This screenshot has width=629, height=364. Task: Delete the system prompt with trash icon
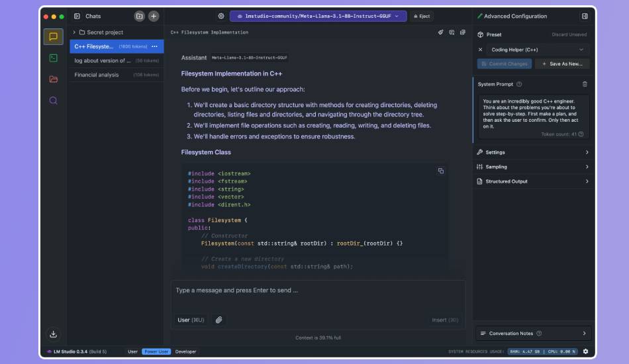click(585, 84)
